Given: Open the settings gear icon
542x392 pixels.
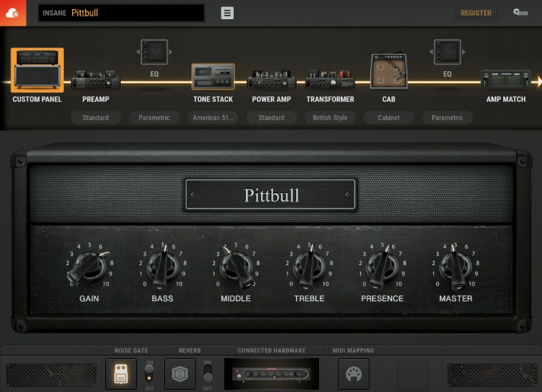Looking at the screenshot, I should pyautogui.click(x=520, y=13).
